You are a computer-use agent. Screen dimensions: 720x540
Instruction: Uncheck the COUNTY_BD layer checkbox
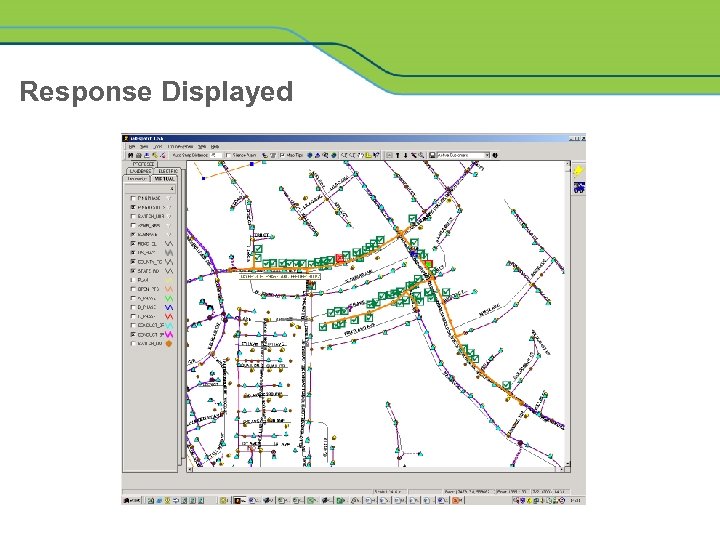coord(133,262)
